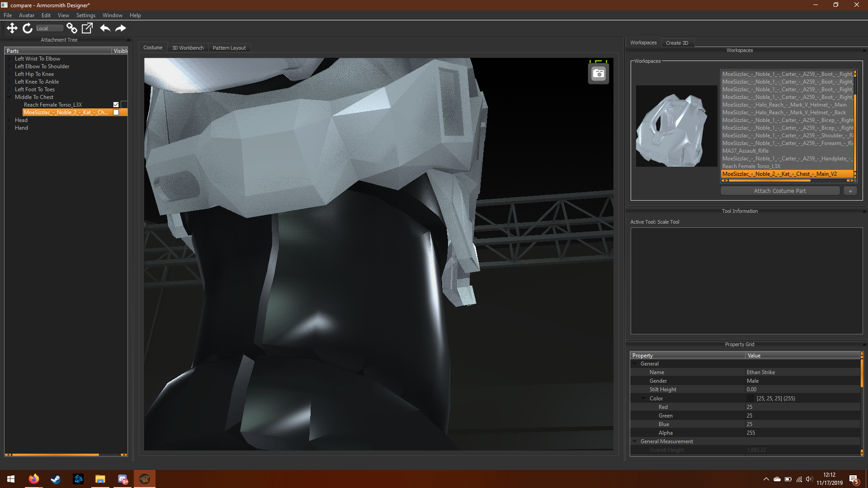
Task: Open the Avatar menu
Action: point(27,15)
